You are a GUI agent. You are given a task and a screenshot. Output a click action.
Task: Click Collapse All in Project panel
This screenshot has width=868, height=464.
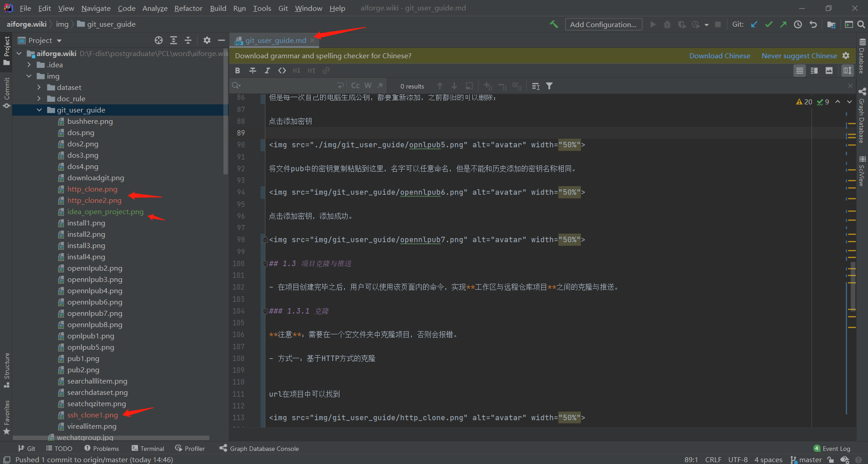pyautogui.click(x=188, y=40)
